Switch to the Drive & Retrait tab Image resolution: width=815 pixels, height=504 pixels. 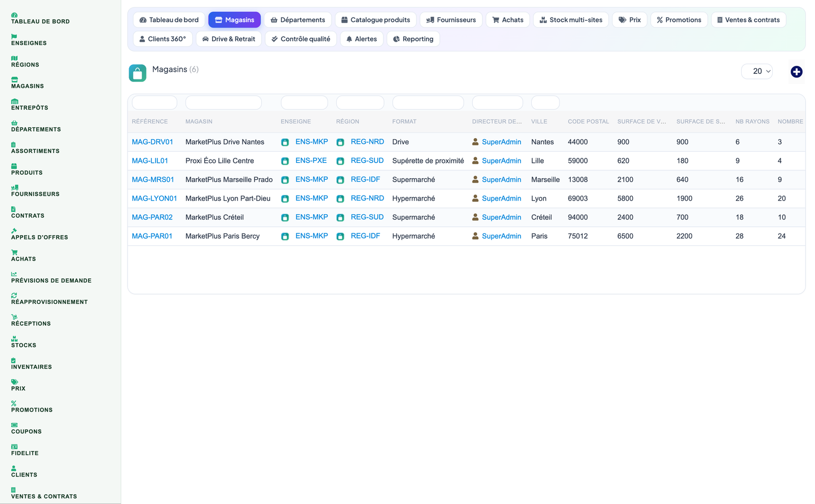click(x=228, y=39)
